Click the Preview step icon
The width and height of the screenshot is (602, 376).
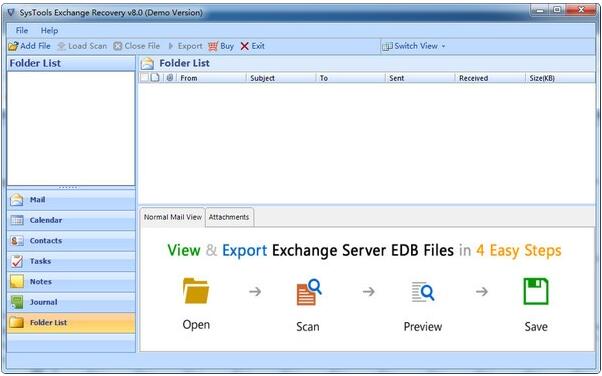pos(423,292)
